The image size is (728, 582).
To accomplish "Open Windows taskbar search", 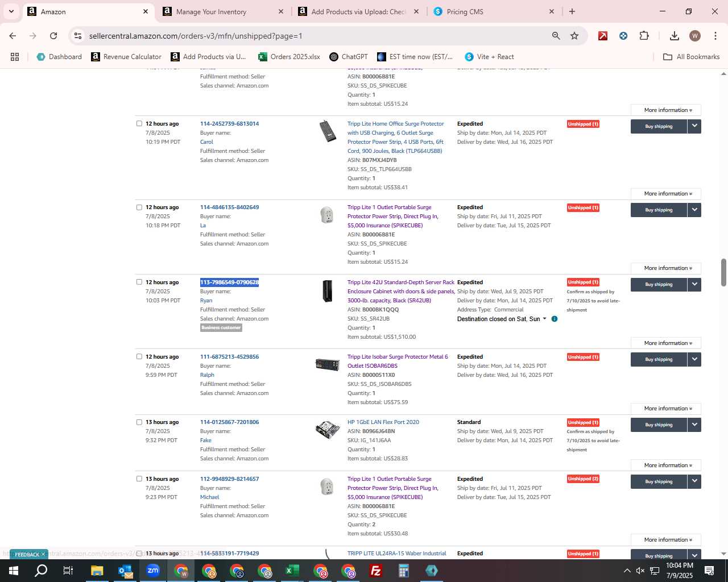I will point(41,571).
